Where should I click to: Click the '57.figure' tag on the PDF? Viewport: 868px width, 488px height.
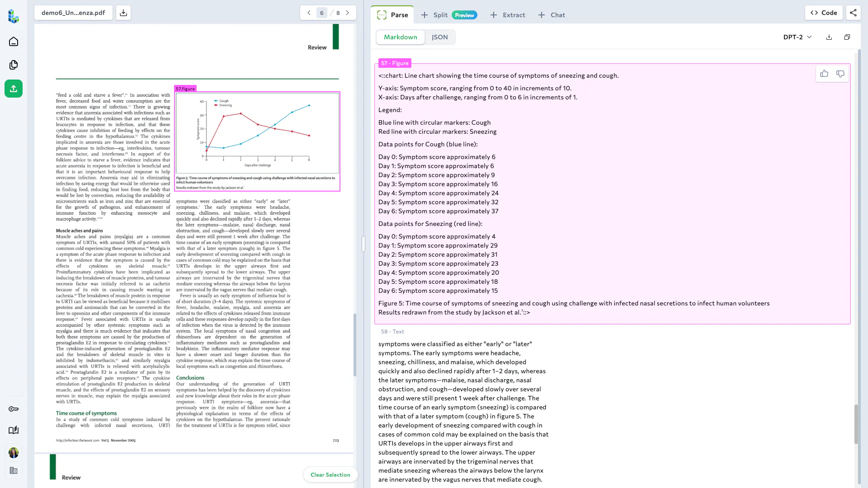(x=185, y=89)
